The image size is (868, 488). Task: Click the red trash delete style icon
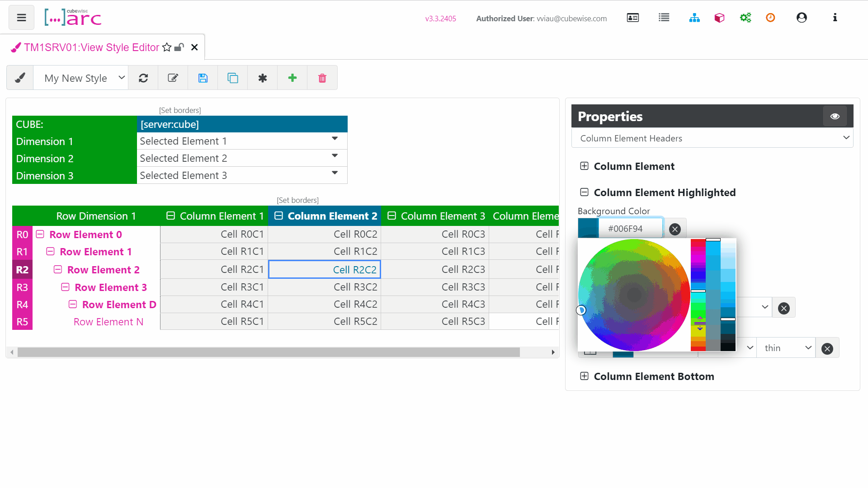(x=322, y=78)
